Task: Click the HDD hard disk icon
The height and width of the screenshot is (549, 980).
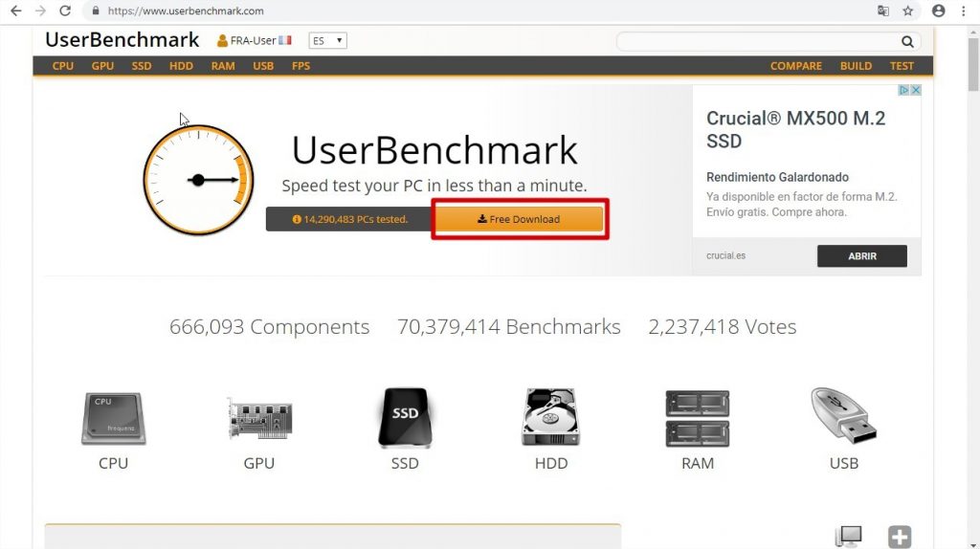Action: click(x=550, y=417)
